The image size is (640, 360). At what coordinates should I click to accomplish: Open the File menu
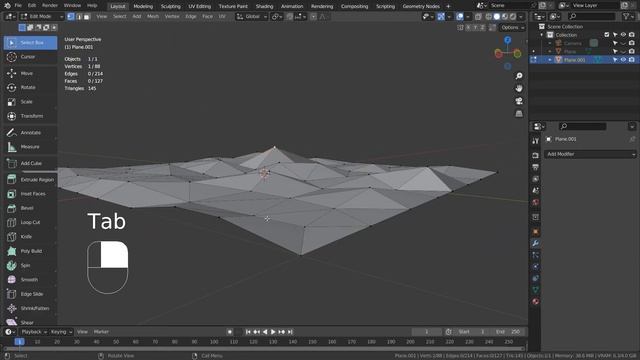[x=18, y=6]
